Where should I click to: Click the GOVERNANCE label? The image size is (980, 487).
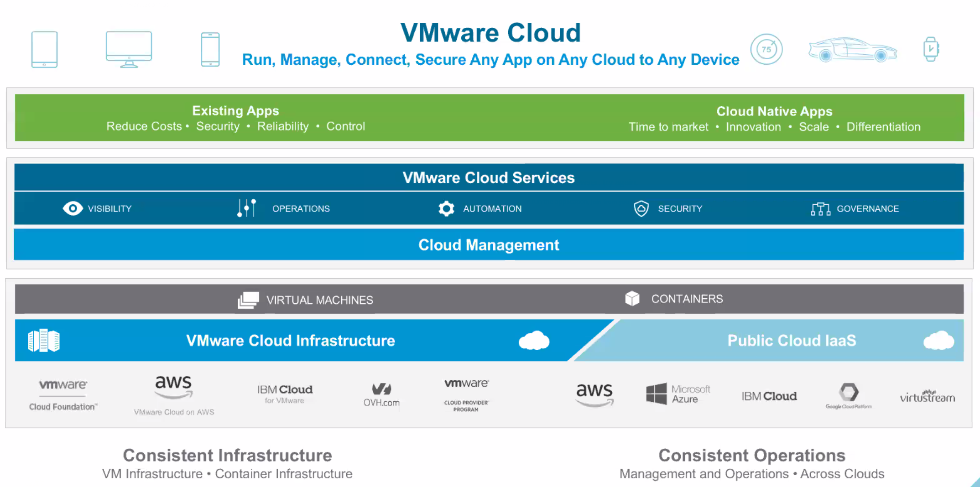pyautogui.click(x=868, y=208)
